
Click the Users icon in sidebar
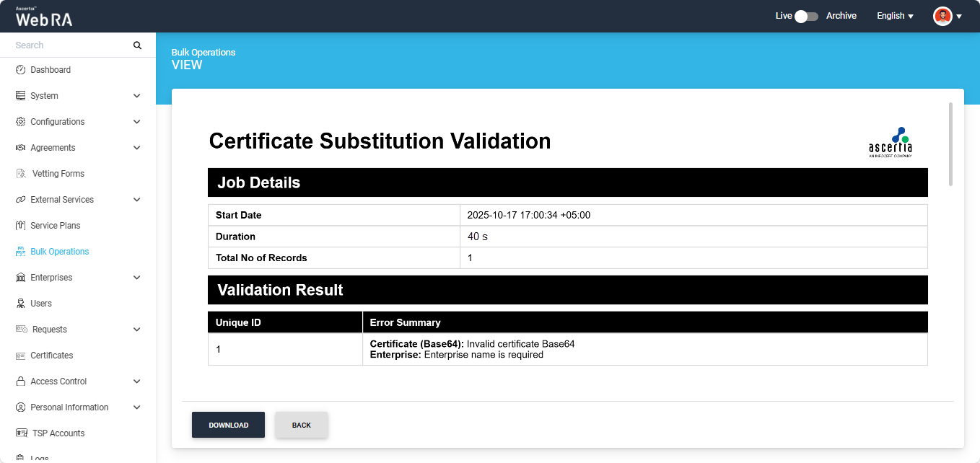point(20,304)
